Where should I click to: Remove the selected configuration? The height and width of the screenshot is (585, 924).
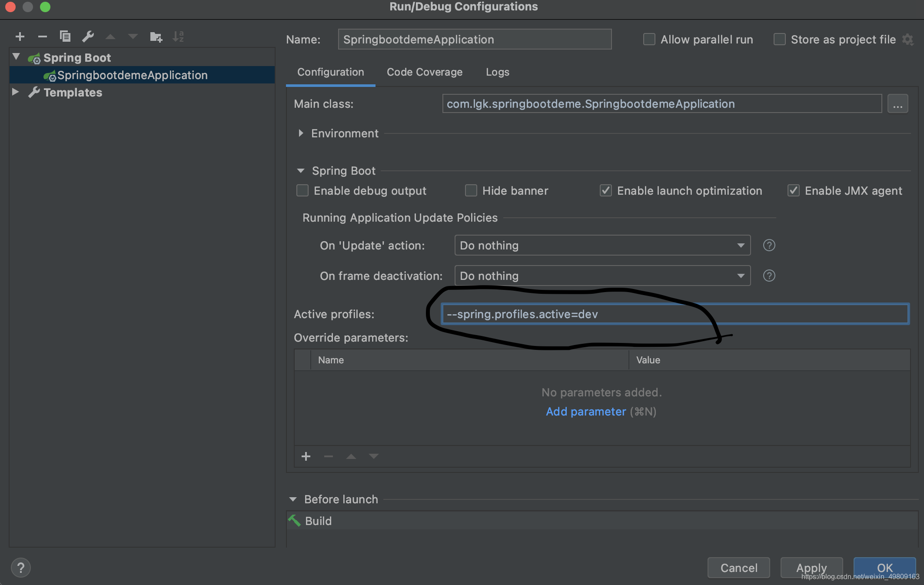43,37
